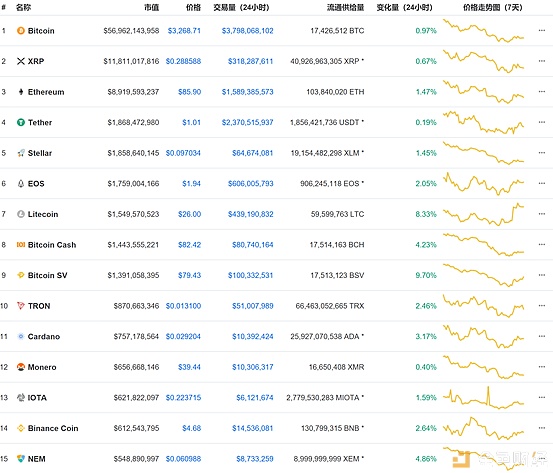Click Litecoin change value 8.33%
Screen dimensions: 553x473
(426, 214)
